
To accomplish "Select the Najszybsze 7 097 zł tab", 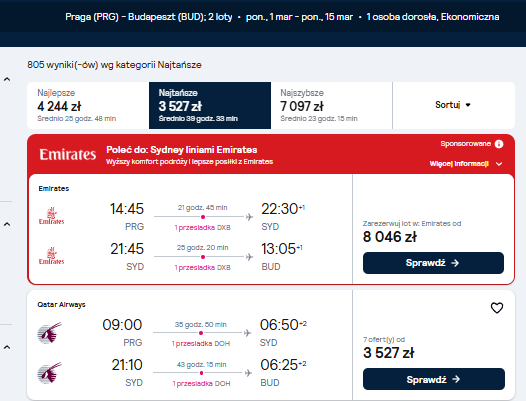I will pyautogui.click(x=331, y=105).
